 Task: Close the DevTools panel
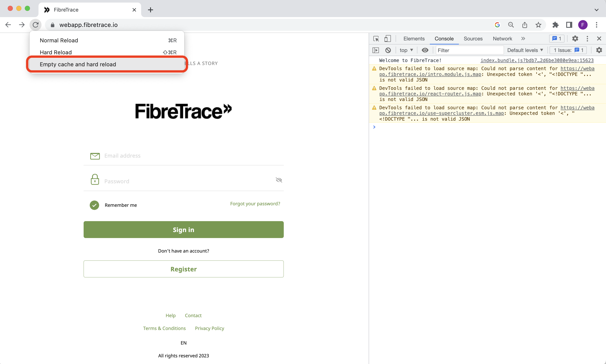[x=599, y=38]
